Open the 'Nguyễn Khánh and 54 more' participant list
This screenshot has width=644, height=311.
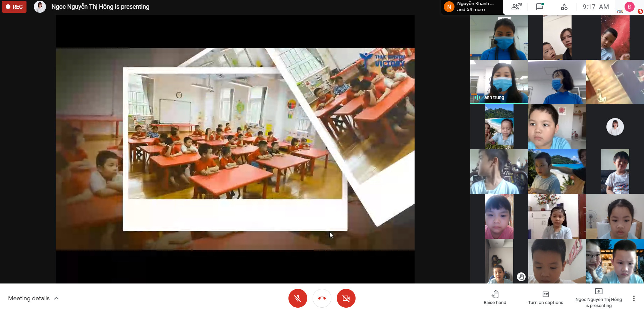(x=473, y=7)
